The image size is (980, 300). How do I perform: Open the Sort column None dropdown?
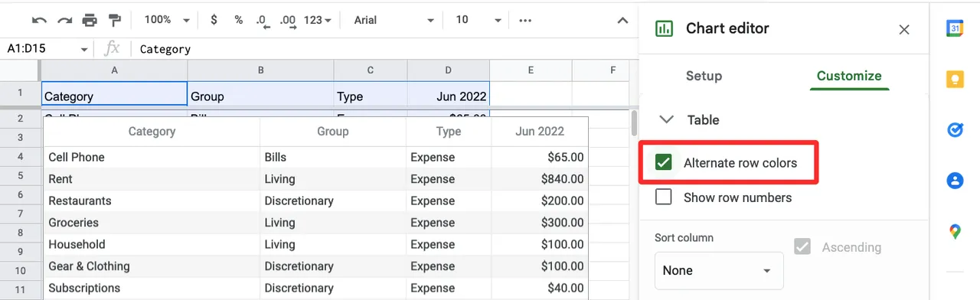tap(719, 271)
